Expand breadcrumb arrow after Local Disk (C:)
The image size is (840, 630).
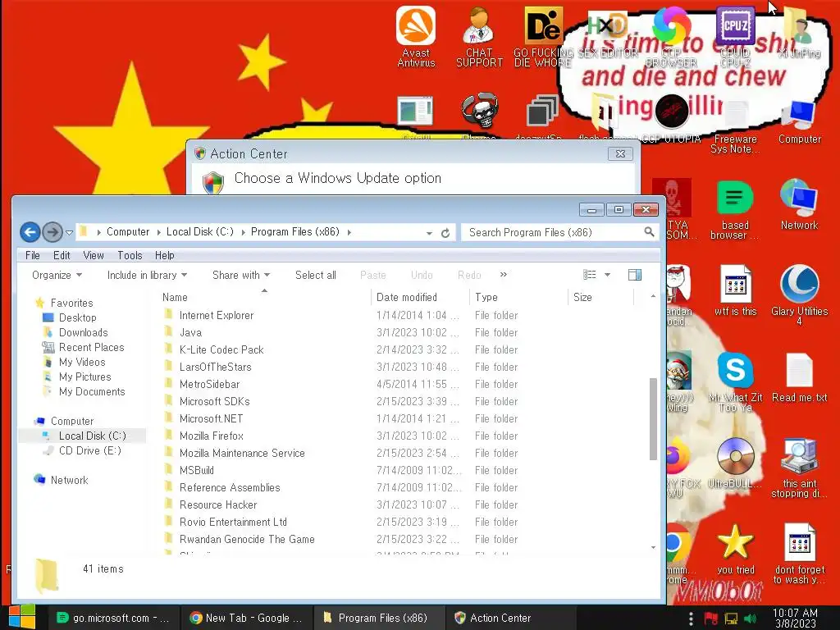(243, 232)
